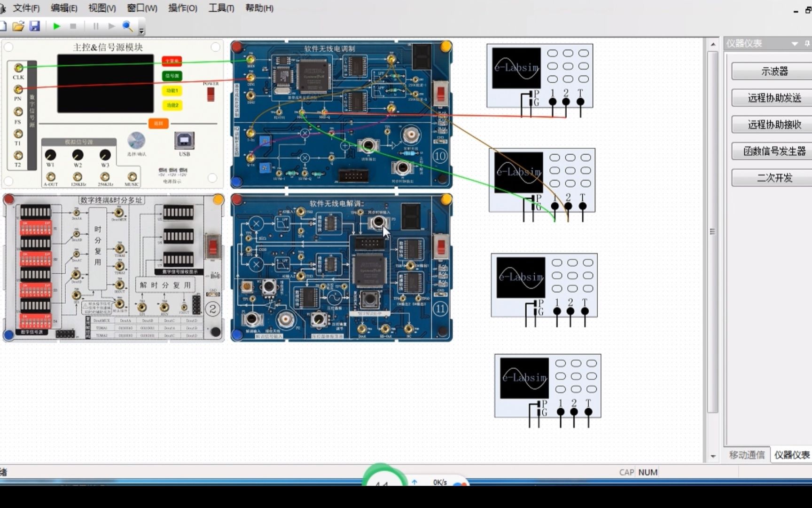Viewport: 812px width, 508px height.
Task: Toggle power switch on demodulation board 11
Action: 441,247
